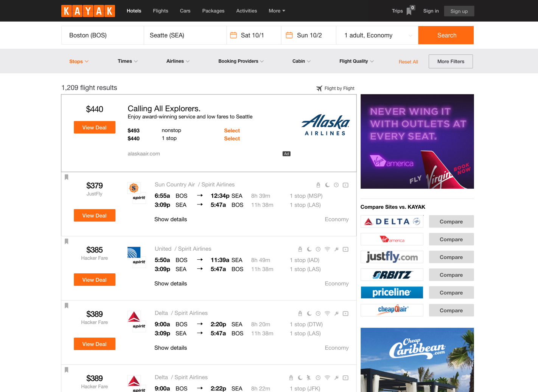The height and width of the screenshot is (392, 538).
Task: Open the Activities tab
Action: coord(247,11)
